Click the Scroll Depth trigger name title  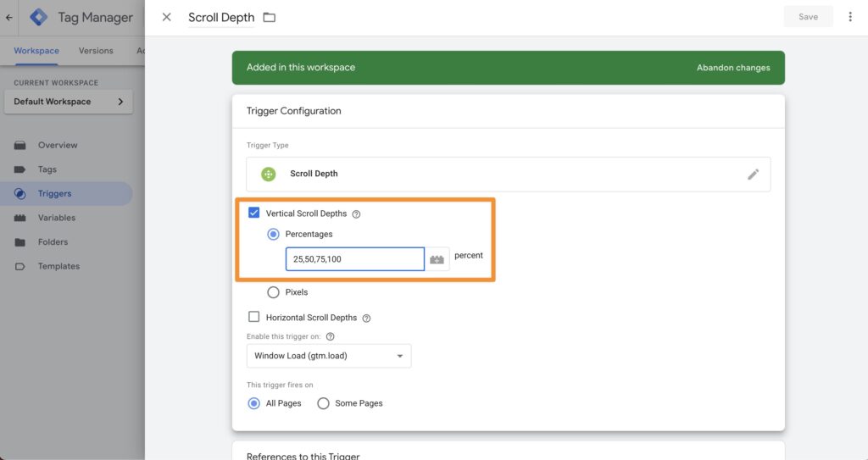221,17
